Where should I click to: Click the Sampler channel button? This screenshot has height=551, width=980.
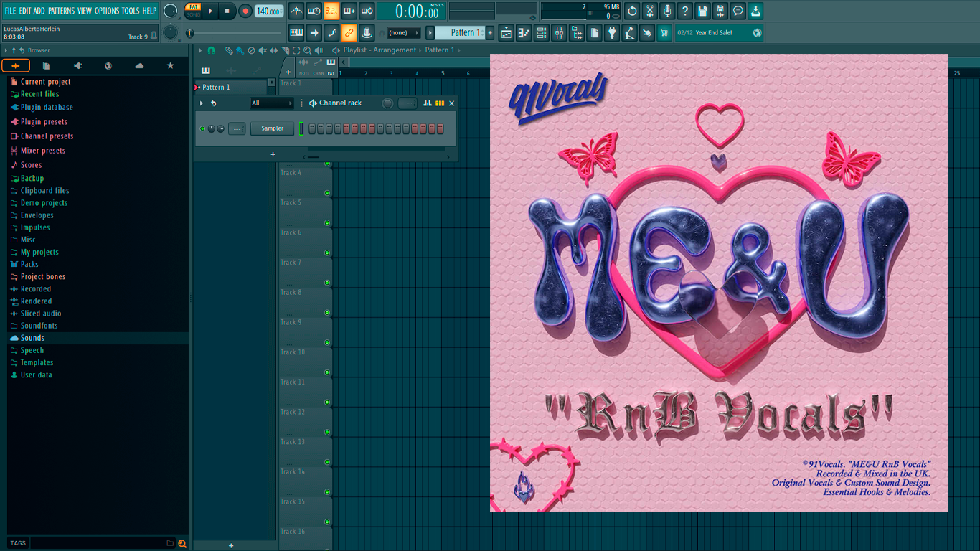tap(273, 128)
